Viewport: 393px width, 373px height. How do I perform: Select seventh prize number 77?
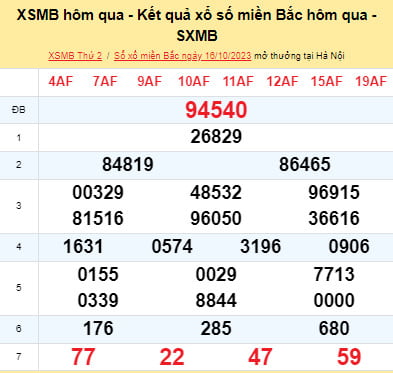point(83,357)
